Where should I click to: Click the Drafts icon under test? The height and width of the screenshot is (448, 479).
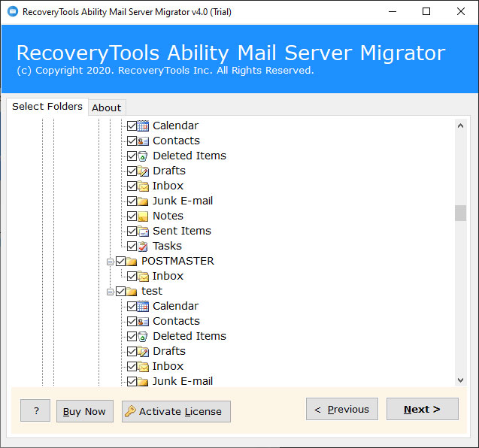tap(143, 352)
